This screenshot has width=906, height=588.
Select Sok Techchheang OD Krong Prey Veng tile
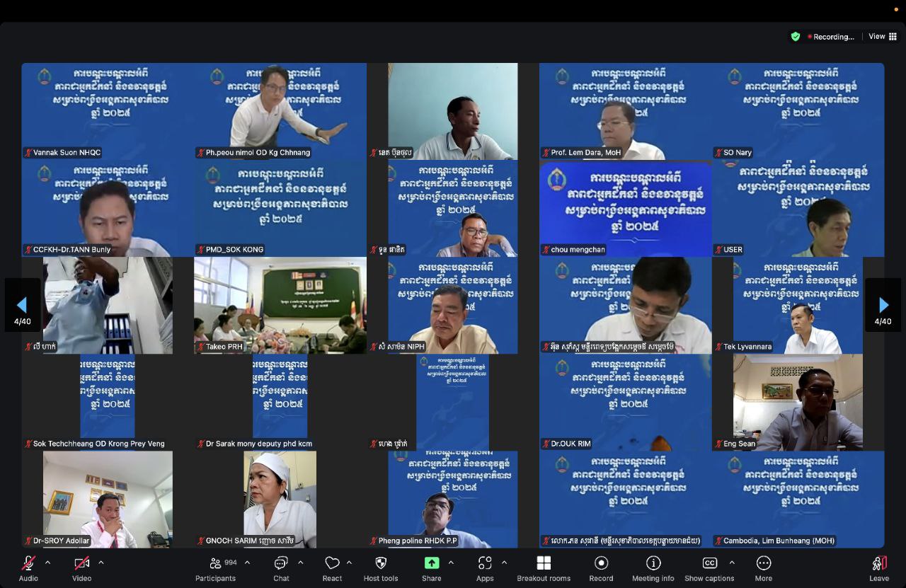pyautogui.click(x=108, y=402)
